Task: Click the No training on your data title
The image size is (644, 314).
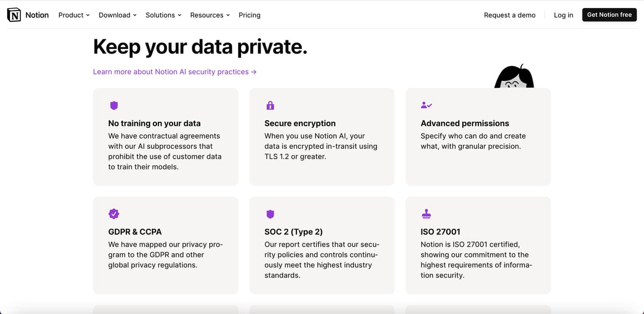Action: 154,123
